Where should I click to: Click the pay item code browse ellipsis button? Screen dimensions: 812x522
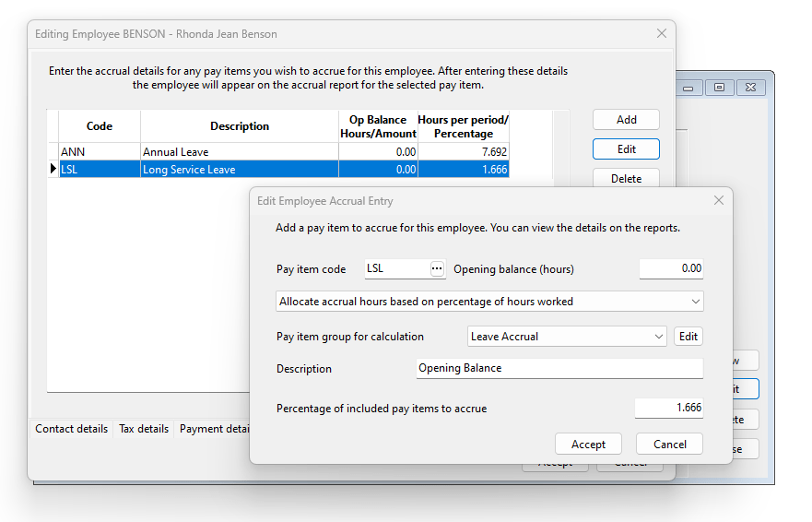tap(437, 268)
